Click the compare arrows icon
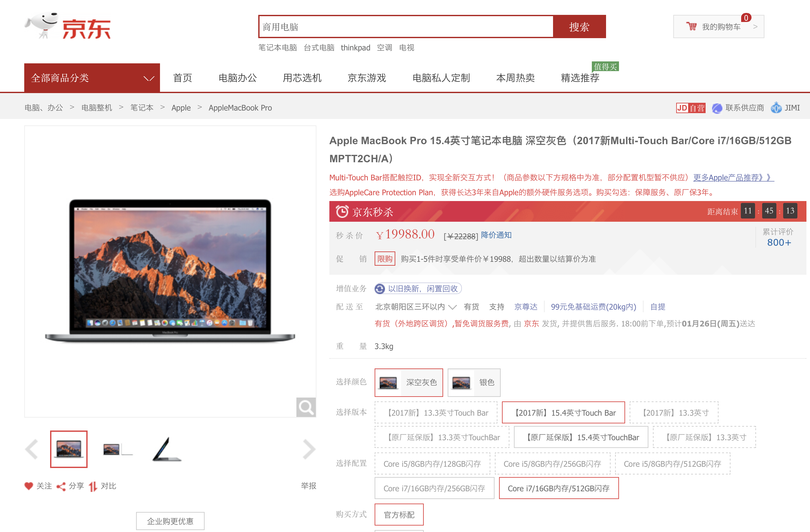 pyautogui.click(x=93, y=486)
